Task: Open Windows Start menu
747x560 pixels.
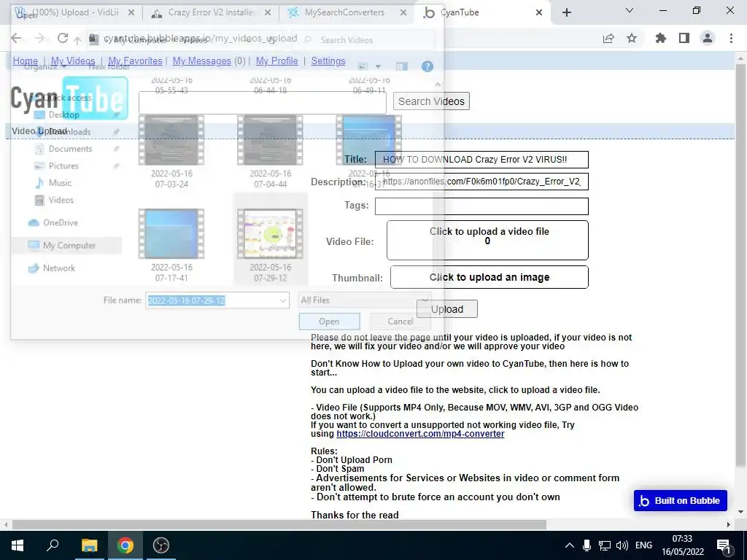Action: [18, 545]
